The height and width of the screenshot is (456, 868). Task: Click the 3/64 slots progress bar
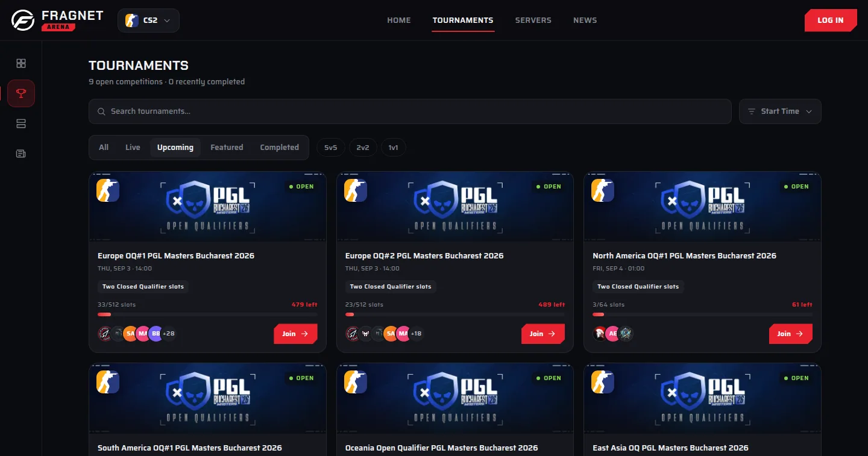point(702,314)
